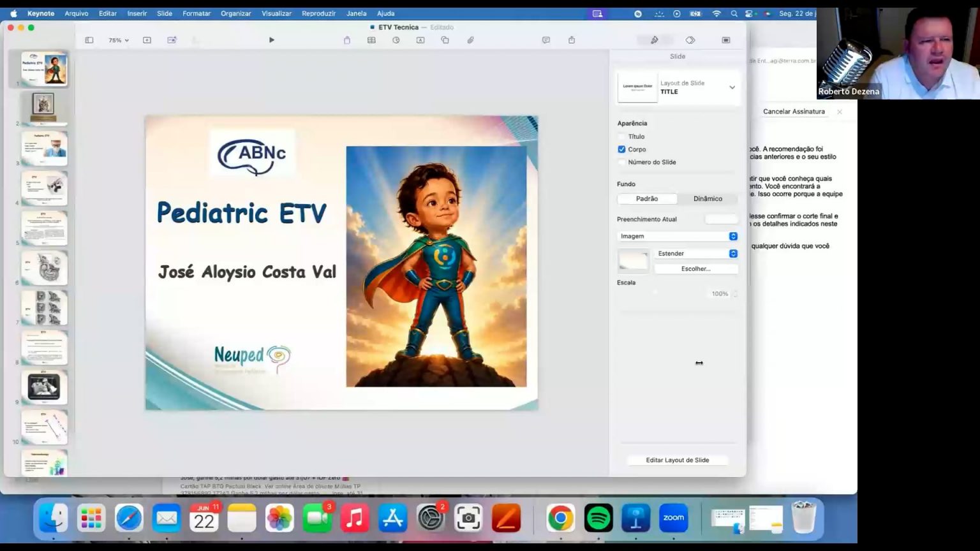The height and width of the screenshot is (551, 980).
Task: Click the Escolher... image button
Action: click(696, 268)
